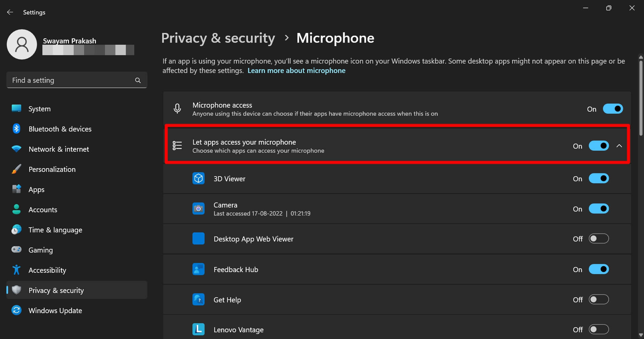Click the Windows Update icon
Viewport: 644px width, 339px height.
(x=16, y=310)
